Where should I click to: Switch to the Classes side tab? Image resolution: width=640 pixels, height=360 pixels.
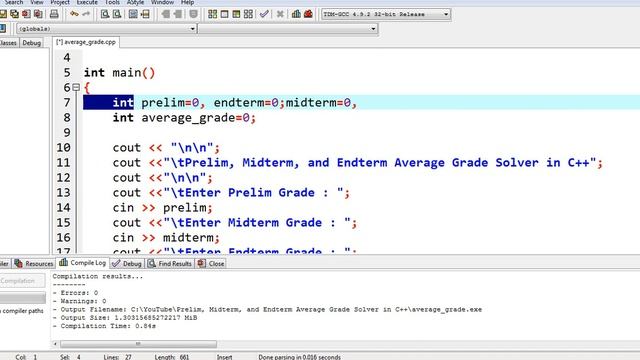coord(8,43)
